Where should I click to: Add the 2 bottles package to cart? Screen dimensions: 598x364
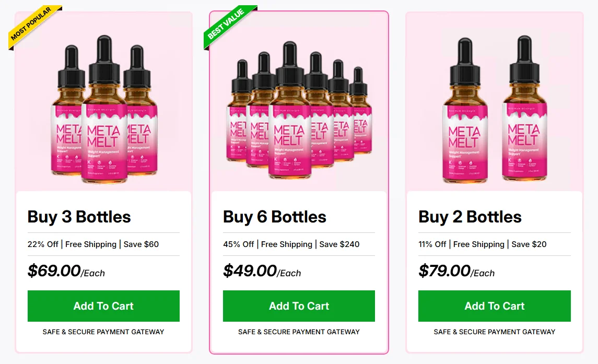[494, 306]
